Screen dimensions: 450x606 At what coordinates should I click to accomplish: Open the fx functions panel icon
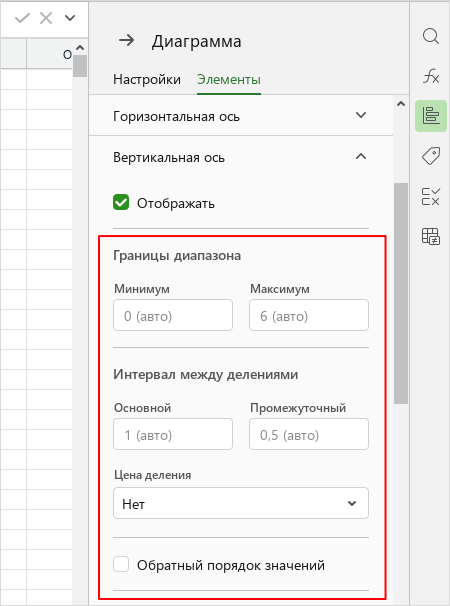431,76
